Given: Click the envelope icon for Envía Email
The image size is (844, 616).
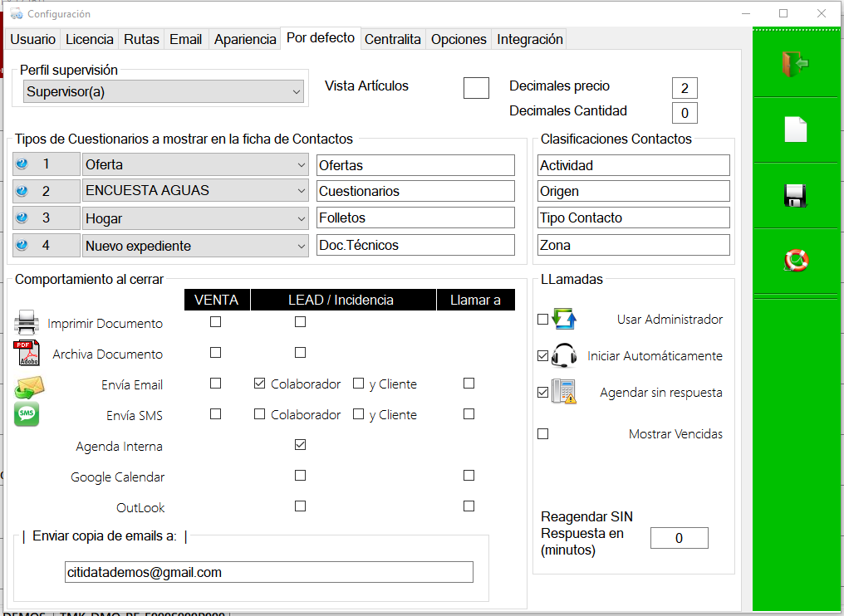Looking at the screenshot, I should [x=29, y=388].
